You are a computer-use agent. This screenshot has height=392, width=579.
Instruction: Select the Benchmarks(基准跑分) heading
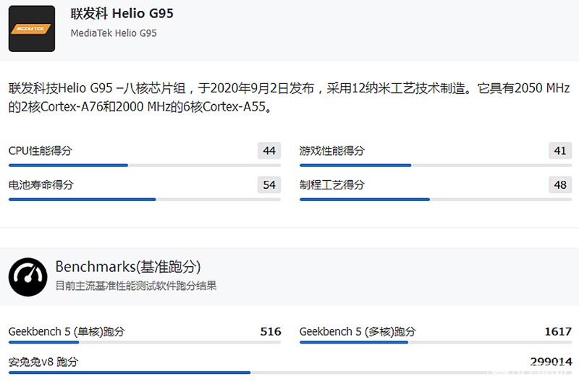(128, 266)
